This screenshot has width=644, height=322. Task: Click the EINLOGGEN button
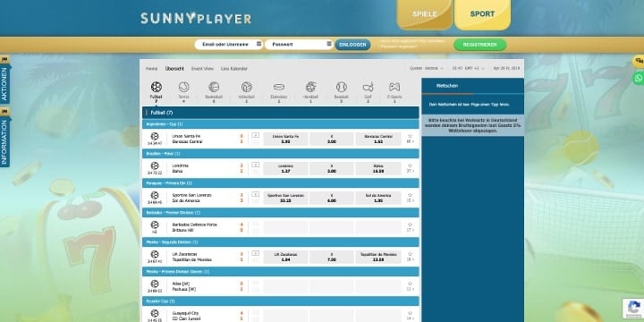pos(352,45)
